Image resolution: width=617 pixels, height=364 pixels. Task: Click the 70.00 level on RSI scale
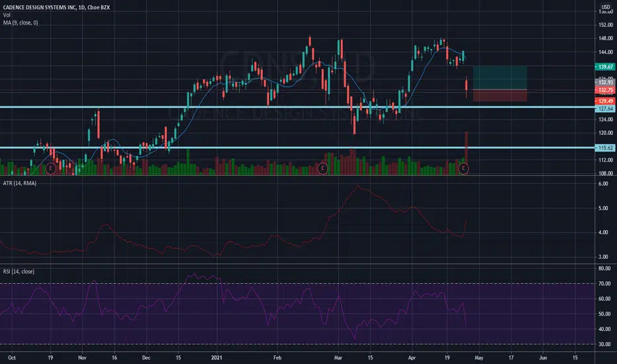point(605,283)
